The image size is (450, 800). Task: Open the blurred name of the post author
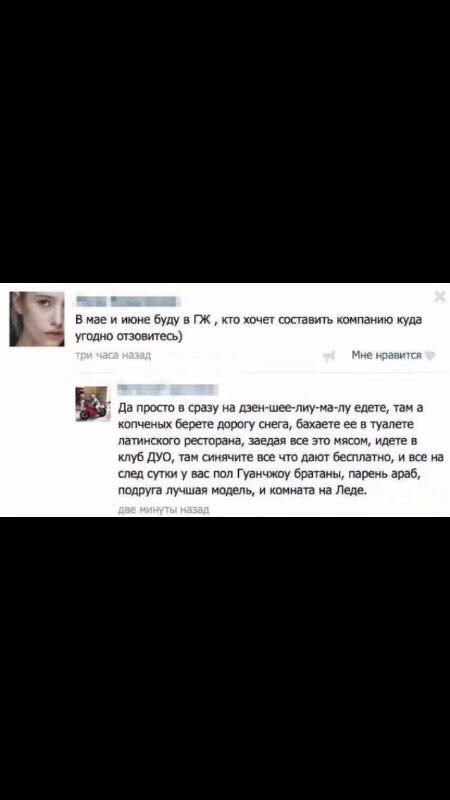tap(126, 301)
